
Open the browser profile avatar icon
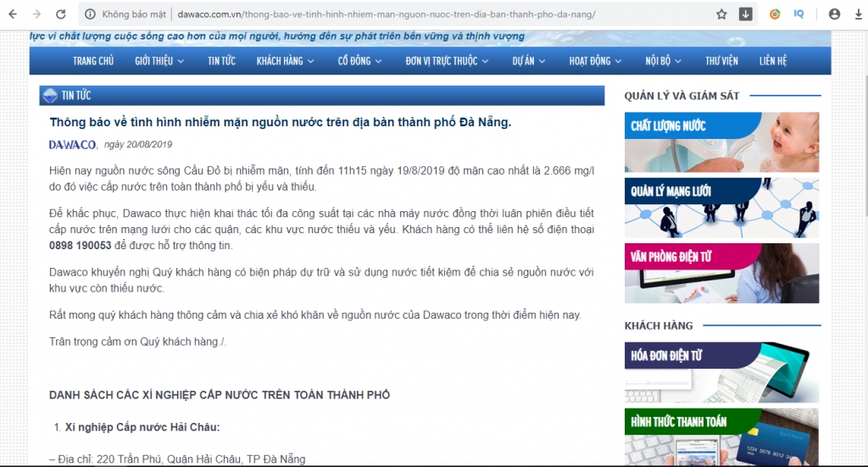[x=834, y=14]
